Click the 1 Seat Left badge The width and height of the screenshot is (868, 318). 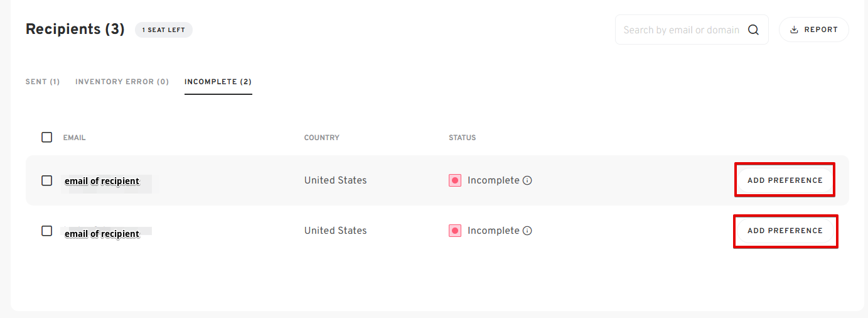164,30
